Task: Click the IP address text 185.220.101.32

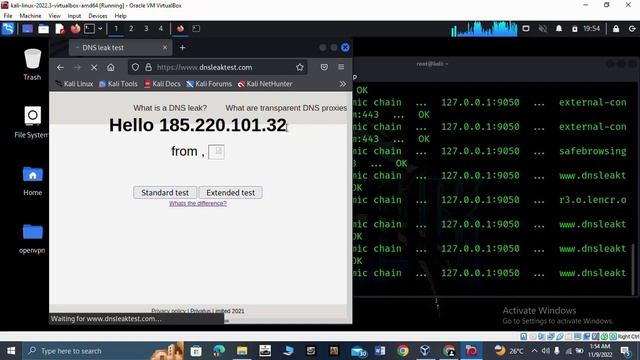Action: click(223, 125)
